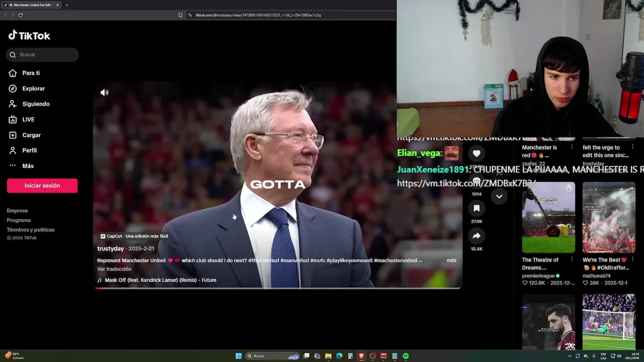644x362 pixels.
Task: Open mathues674 account link
Action: 596,276
